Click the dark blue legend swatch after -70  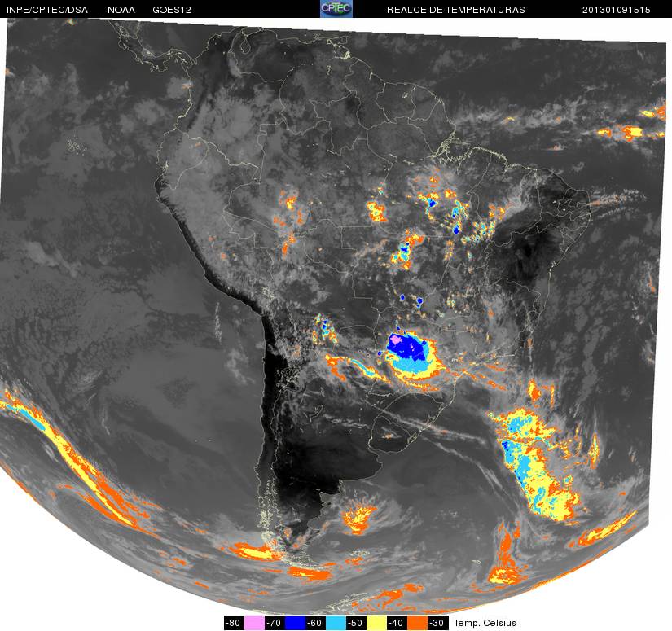pos(295,623)
